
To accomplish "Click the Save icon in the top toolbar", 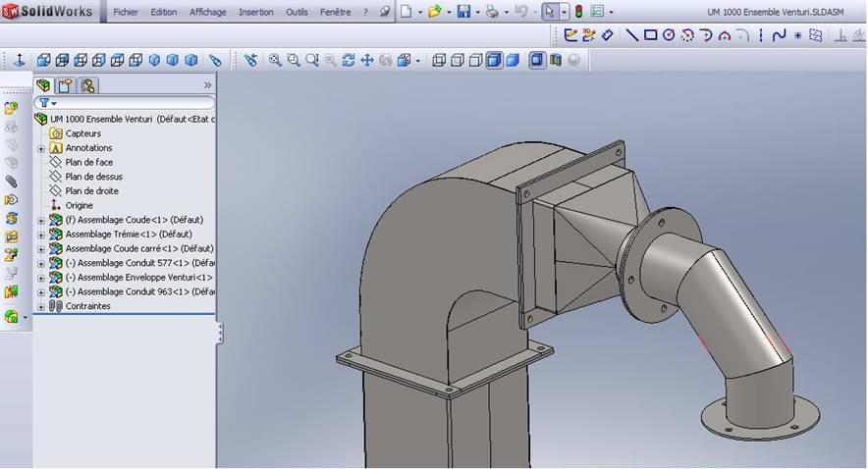I will (x=463, y=12).
